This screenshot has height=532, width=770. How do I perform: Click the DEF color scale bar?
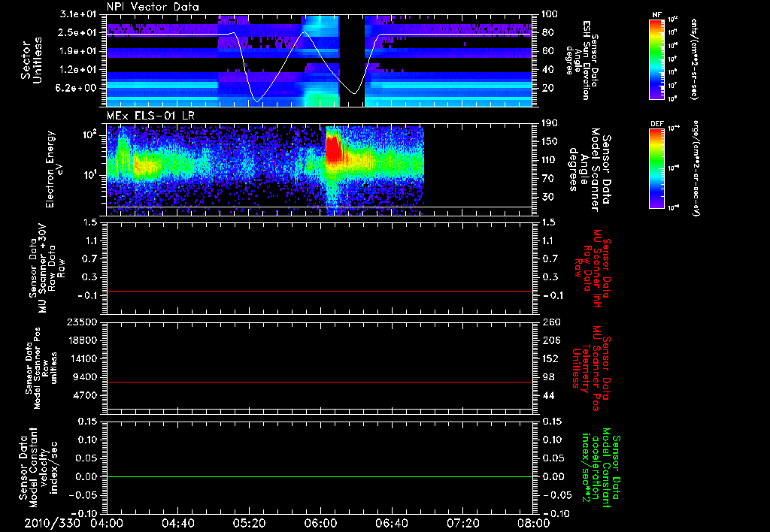656,168
